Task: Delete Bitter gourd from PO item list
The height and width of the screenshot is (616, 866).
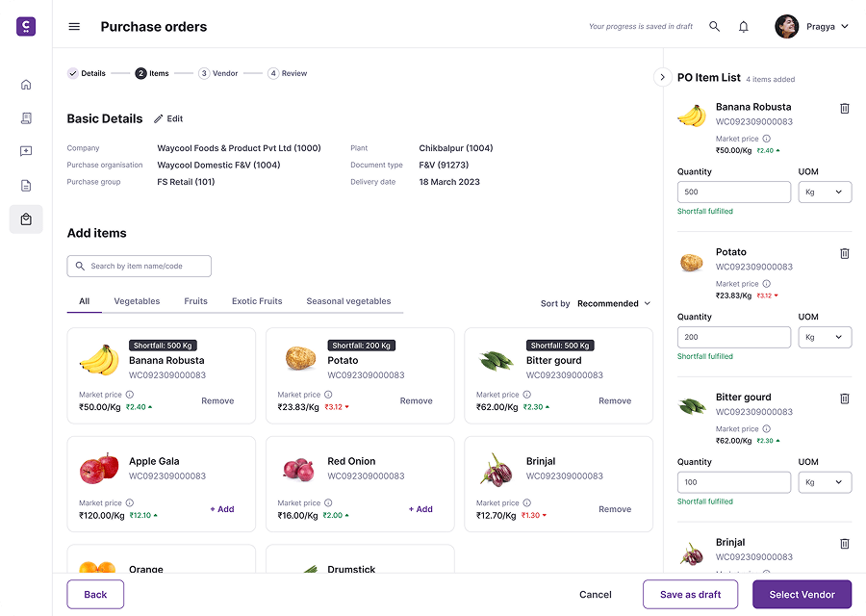Action: pos(845,398)
